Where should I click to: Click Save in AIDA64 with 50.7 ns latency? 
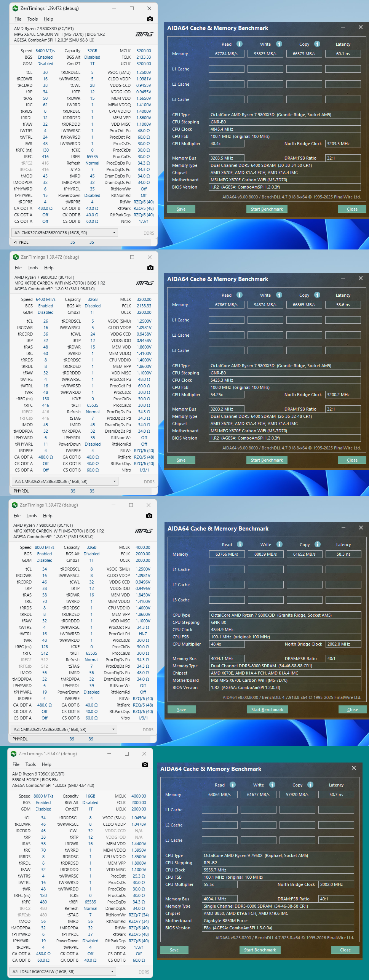174,950
